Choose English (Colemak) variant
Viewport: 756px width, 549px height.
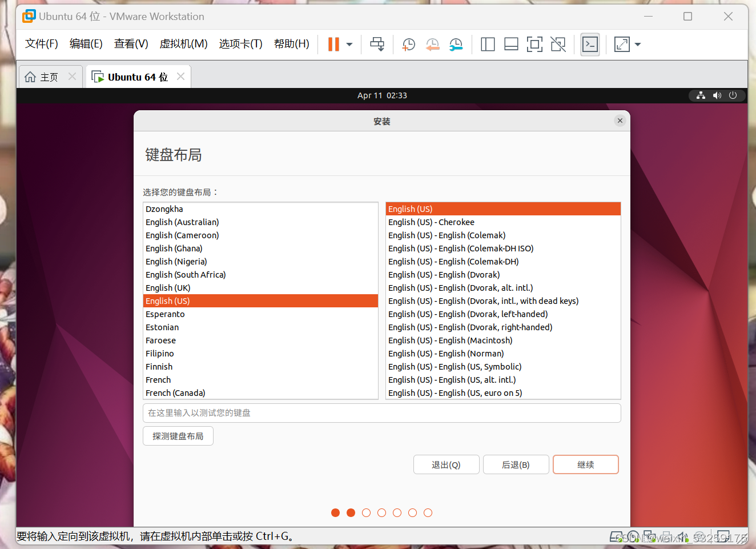[x=503, y=235]
